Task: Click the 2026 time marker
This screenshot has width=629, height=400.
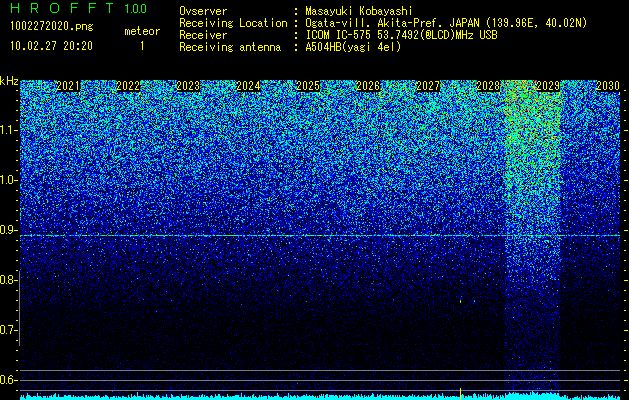Action: click(x=368, y=86)
